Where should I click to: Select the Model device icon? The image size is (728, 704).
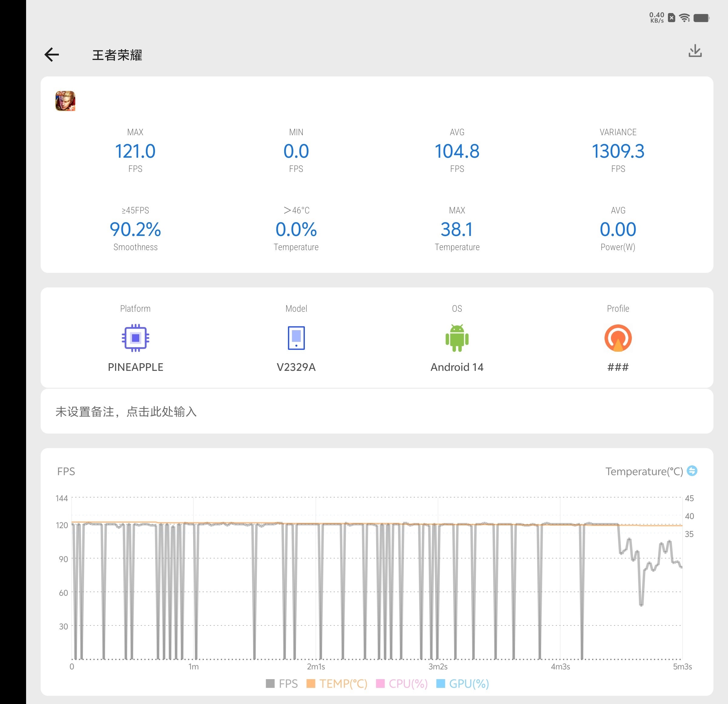pyautogui.click(x=296, y=338)
